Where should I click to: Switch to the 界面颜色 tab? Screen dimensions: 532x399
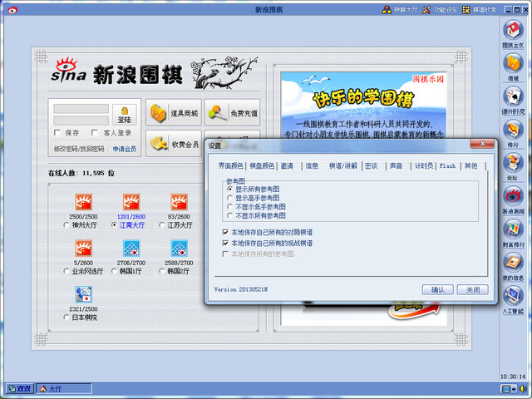231,165
